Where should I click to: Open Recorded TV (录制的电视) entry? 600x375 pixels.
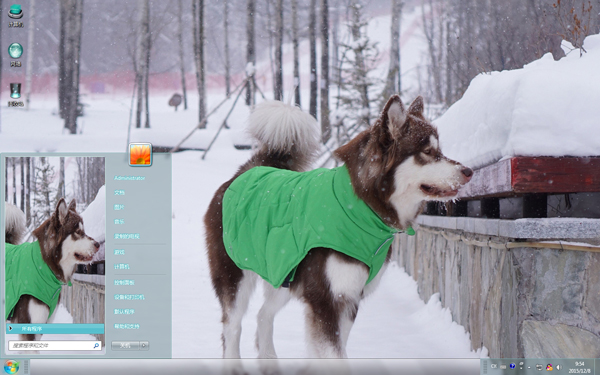tap(127, 236)
